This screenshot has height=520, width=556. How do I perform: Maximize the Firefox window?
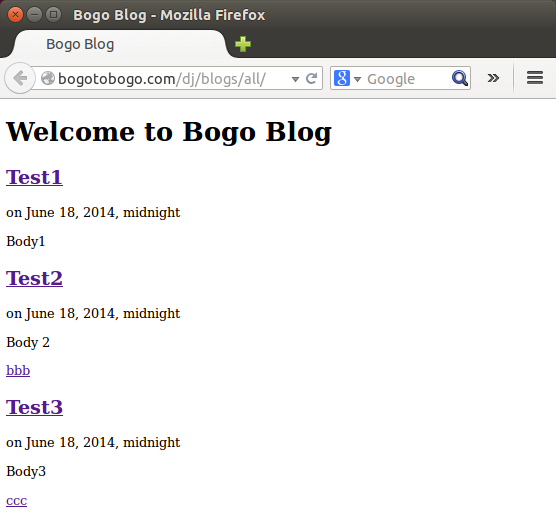point(54,15)
